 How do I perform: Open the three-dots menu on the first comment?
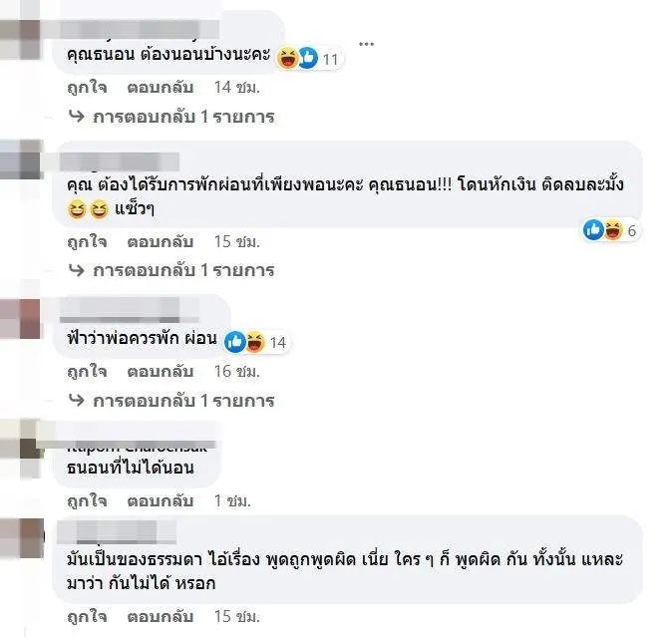click(367, 44)
